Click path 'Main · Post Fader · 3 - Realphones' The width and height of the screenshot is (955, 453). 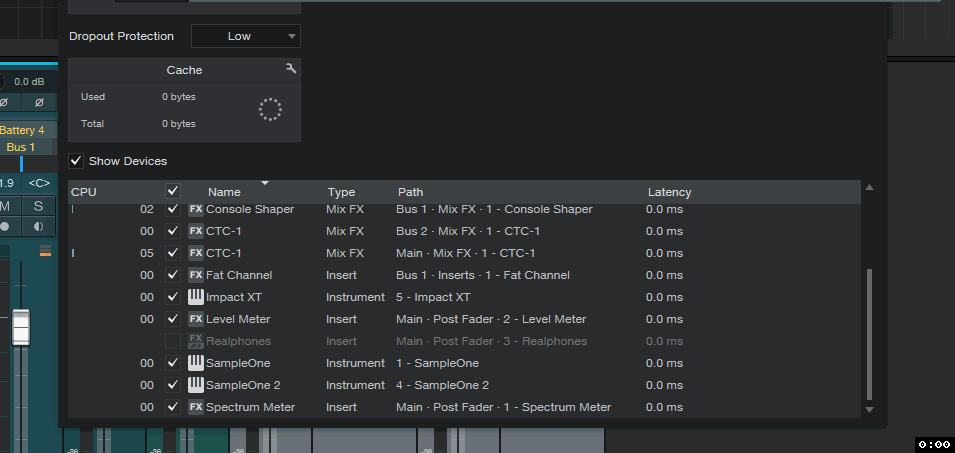pyautogui.click(x=491, y=341)
